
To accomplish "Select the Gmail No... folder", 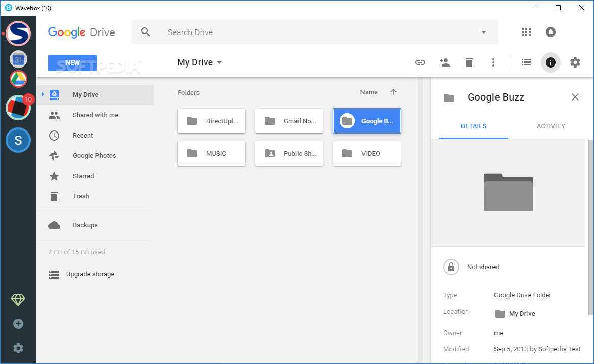I will 289,121.
